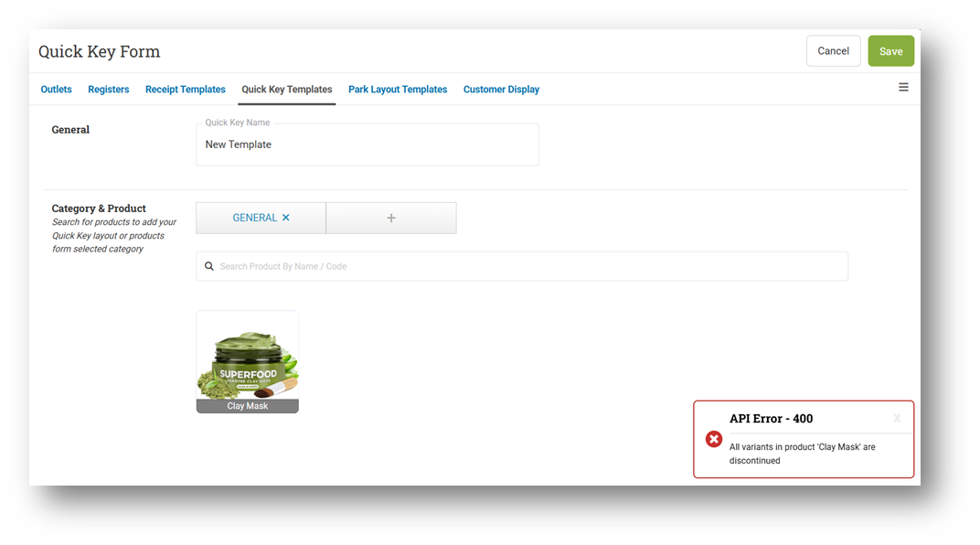Image resolution: width=980 pixels, height=545 pixels.
Task: Add a new category with the plus tab
Action: (391, 219)
